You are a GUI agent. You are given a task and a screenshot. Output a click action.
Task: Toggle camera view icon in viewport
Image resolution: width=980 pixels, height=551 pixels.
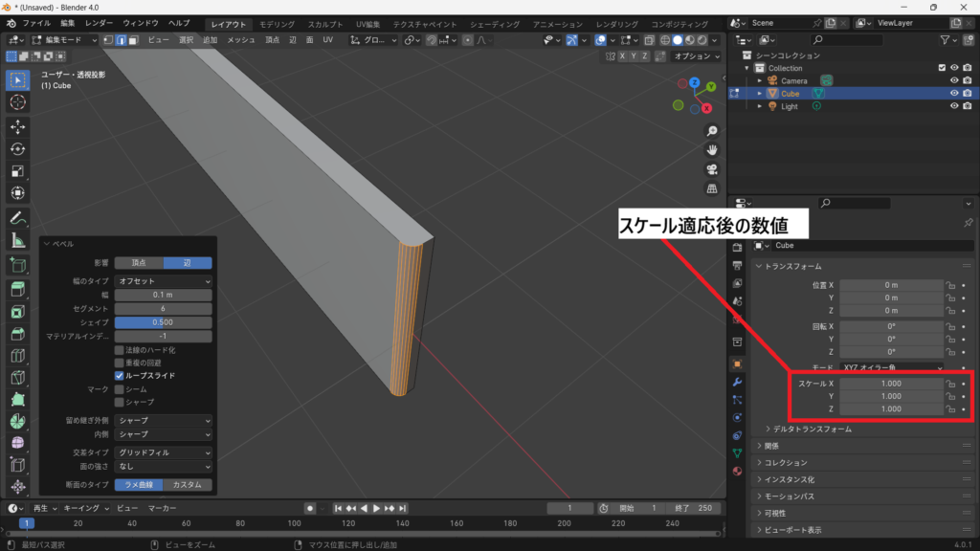click(712, 168)
